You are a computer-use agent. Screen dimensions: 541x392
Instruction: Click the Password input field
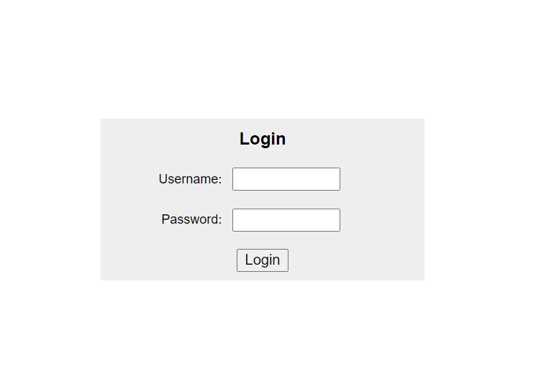point(286,220)
